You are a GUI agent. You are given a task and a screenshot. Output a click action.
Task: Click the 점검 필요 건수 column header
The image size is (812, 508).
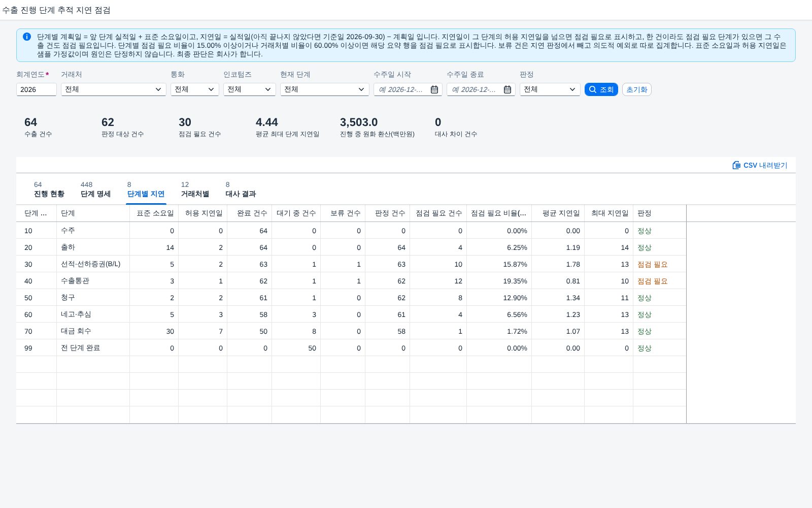click(438, 213)
